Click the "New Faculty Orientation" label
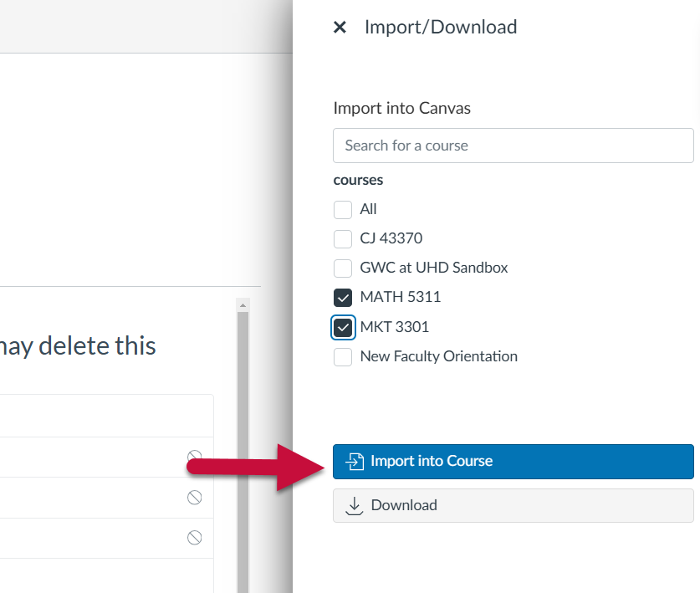700x593 pixels. point(439,356)
